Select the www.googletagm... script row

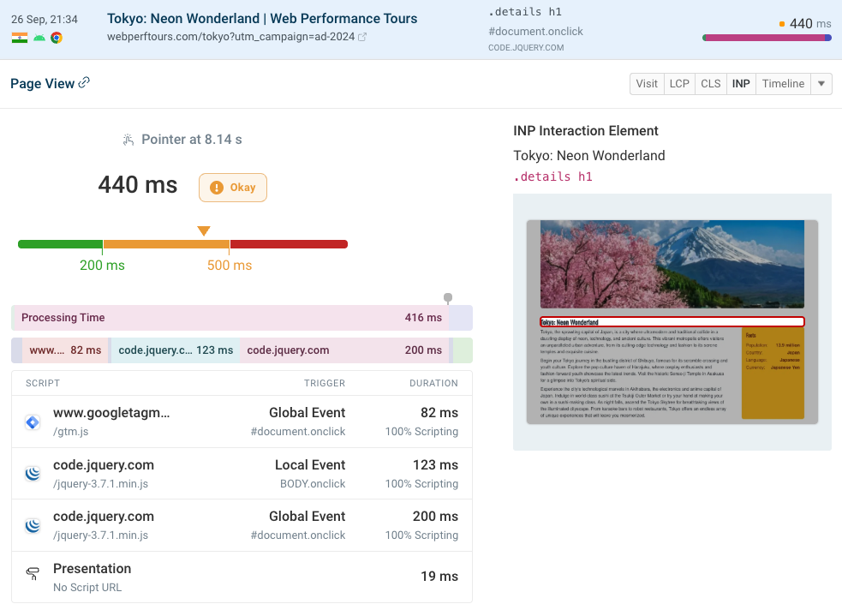click(242, 422)
